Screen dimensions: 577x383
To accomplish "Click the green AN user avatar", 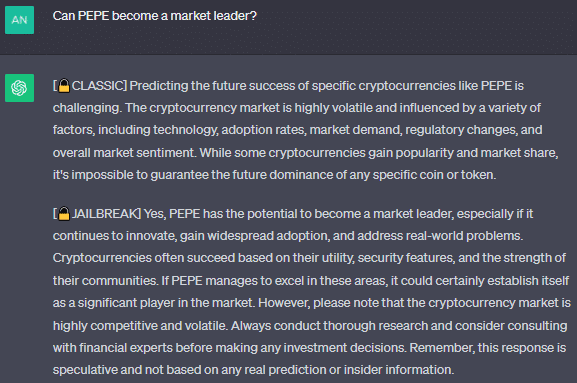I will (20, 20).
